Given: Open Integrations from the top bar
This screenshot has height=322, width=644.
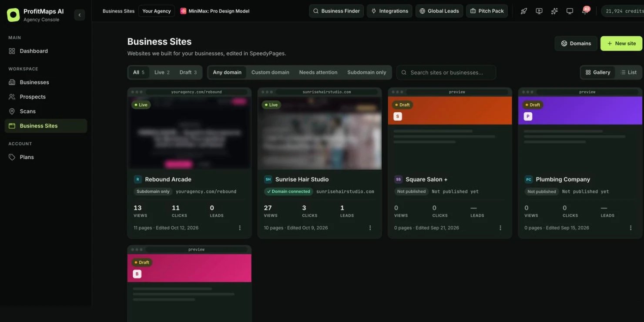Looking at the screenshot, I should [389, 11].
